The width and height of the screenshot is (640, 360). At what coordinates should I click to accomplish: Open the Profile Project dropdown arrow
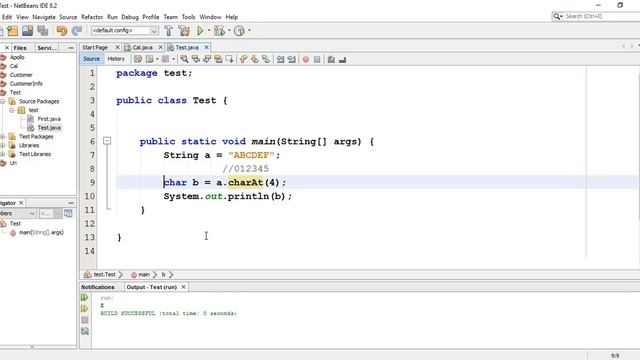(249, 31)
